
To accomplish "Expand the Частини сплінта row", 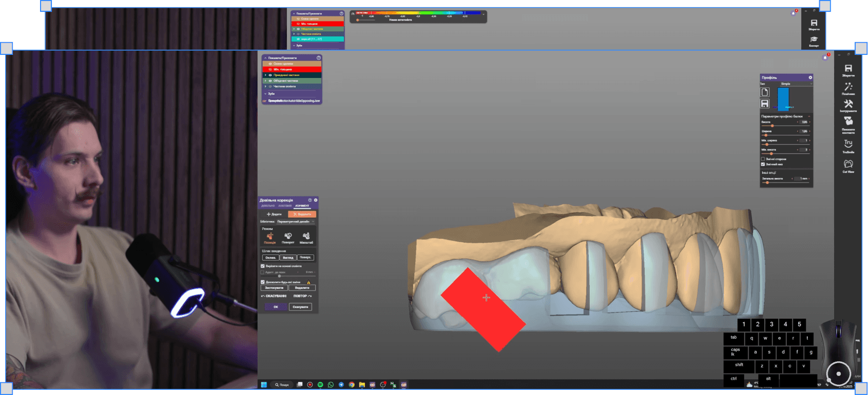I will (265, 86).
